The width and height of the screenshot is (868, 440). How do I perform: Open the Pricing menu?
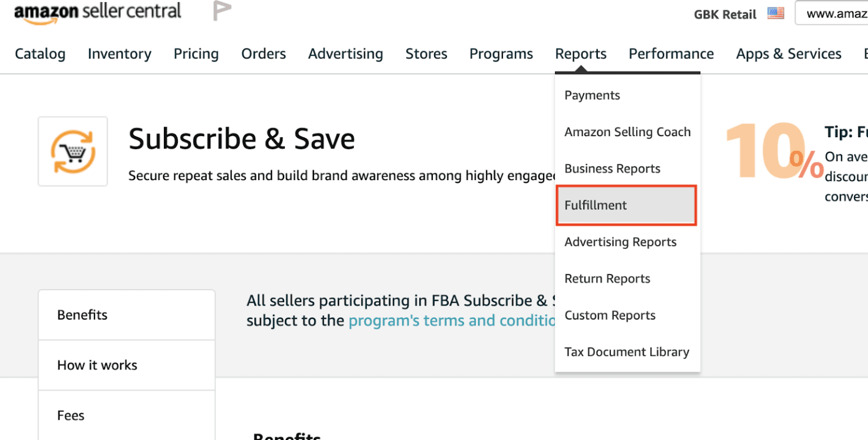pos(196,54)
